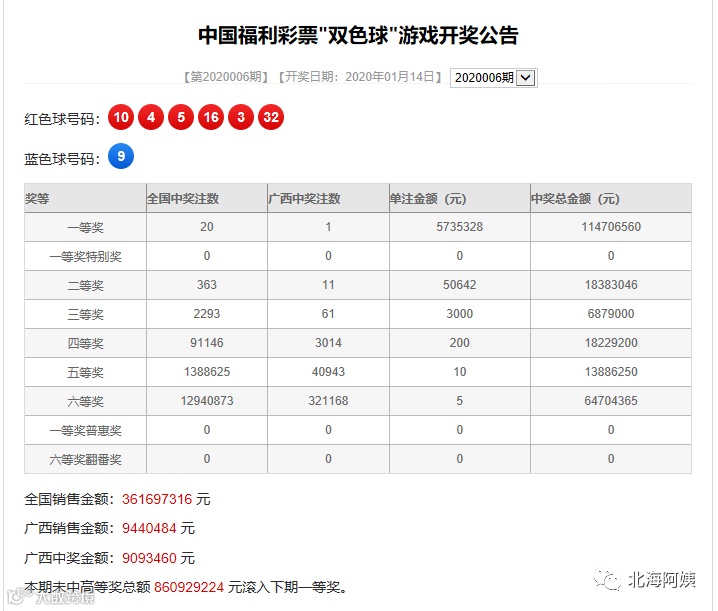The image size is (718, 611).
Task: Click fourth prize total 18229200
Action: pos(611,343)
